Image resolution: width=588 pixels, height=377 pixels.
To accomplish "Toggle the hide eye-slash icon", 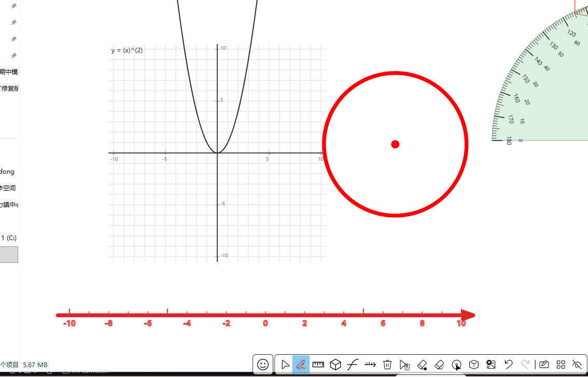I will point(577,365).
